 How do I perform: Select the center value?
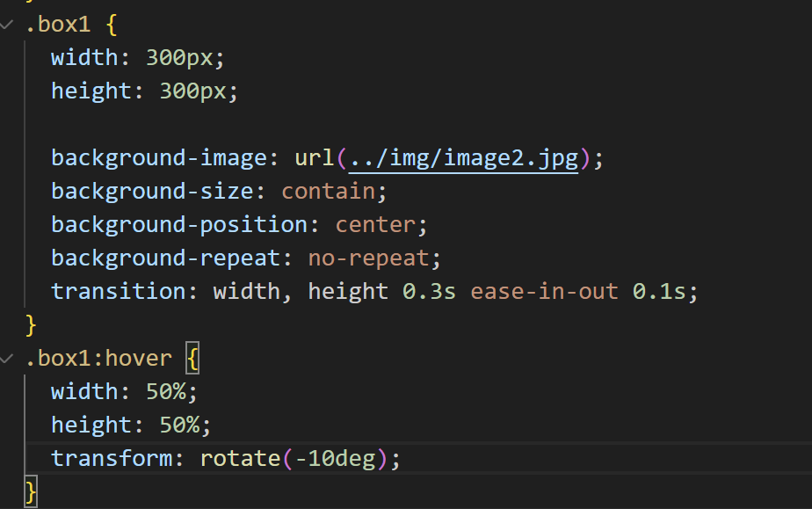375,225
